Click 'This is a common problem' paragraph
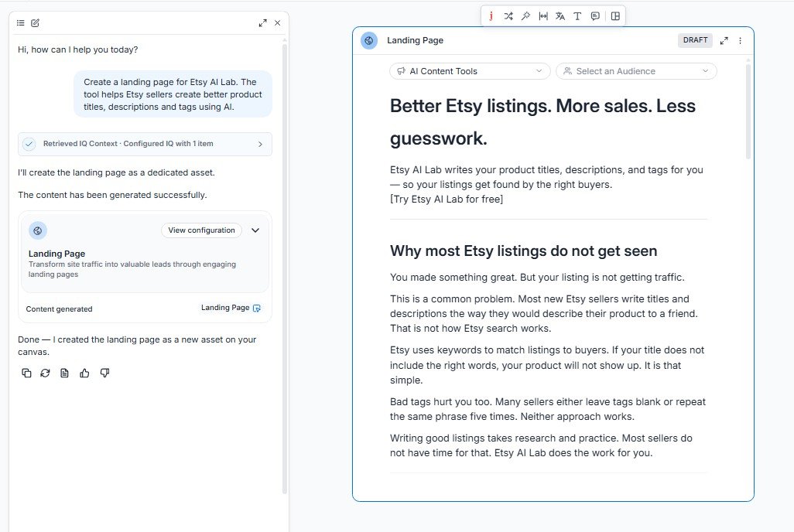 click(x=543, y=314)
